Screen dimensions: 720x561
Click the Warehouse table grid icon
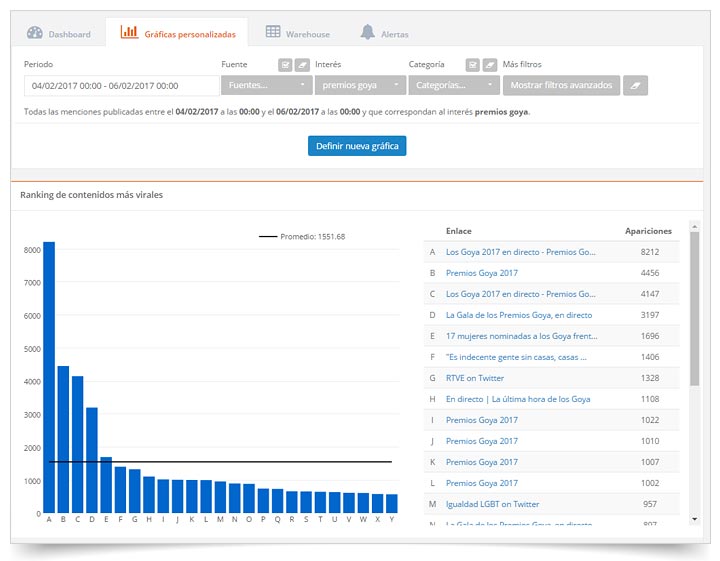click(273, 32)
